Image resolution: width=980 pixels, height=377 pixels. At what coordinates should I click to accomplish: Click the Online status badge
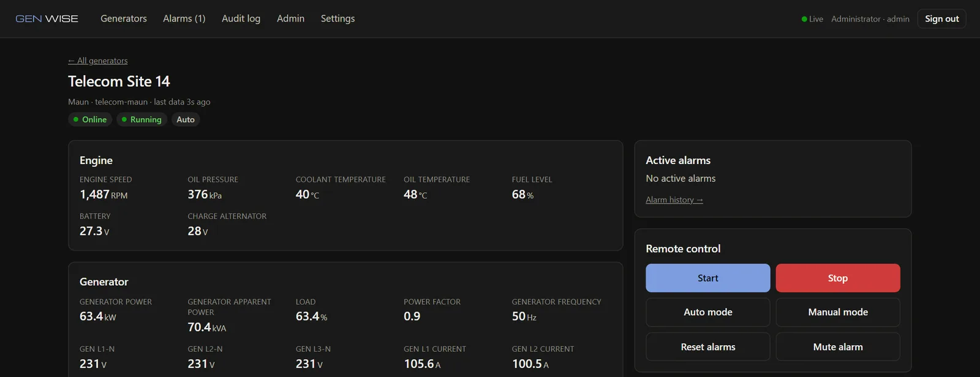[90, 119]
